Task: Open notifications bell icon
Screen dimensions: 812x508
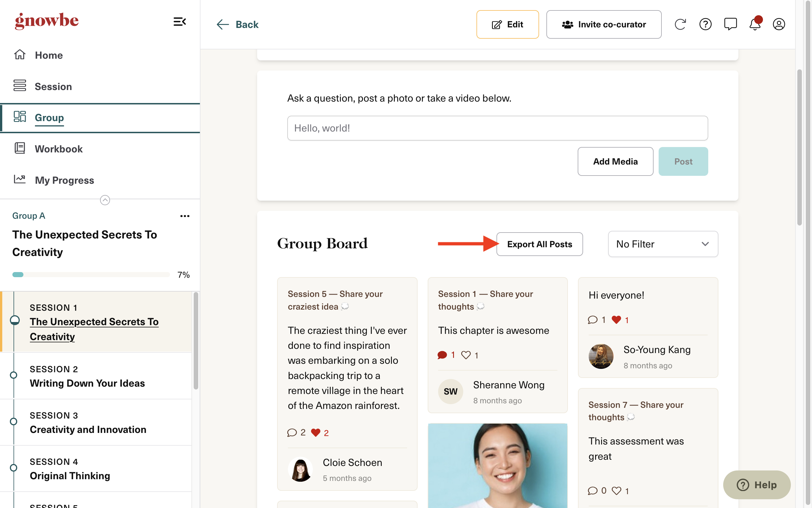Action: point(755,23)
